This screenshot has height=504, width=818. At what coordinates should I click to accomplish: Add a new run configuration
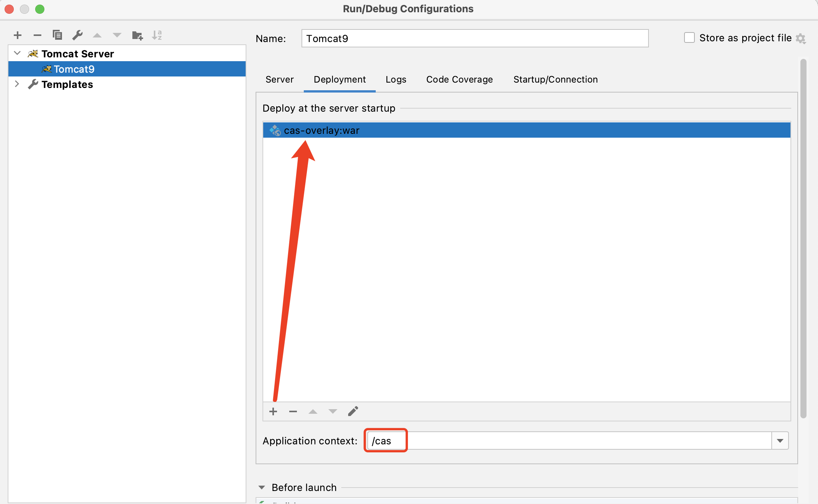[x=18, y=35]
